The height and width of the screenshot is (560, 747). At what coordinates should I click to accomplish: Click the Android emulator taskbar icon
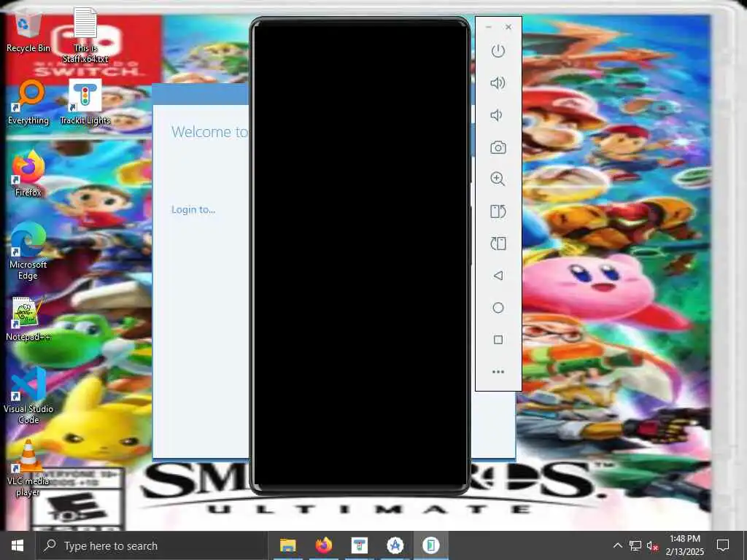pyautogui.click(x=430, y=545)
